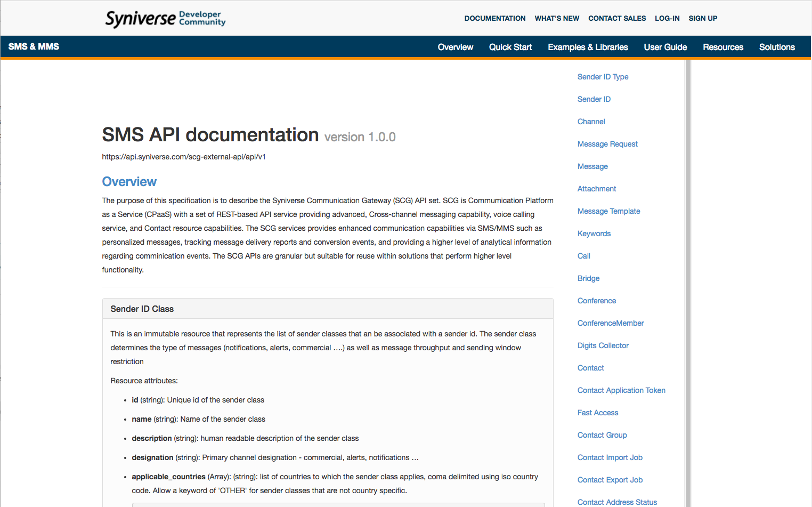Open the Message Request sidebar link

607,144
